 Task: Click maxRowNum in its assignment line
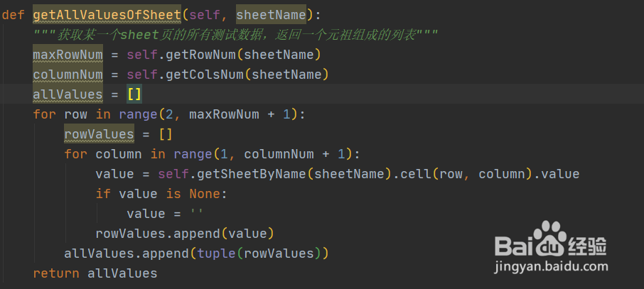click(68, 55)
